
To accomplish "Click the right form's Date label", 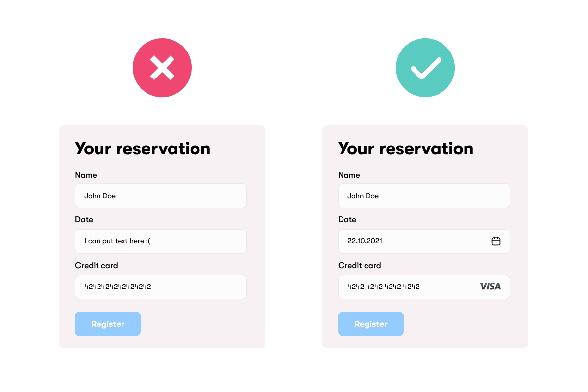I will pyautogui.click(x=347, y=220).
